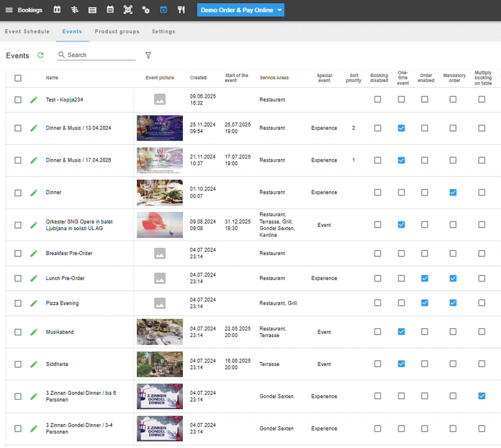
Task: Click into the Search events field
Action: click(x=96, y=55)
